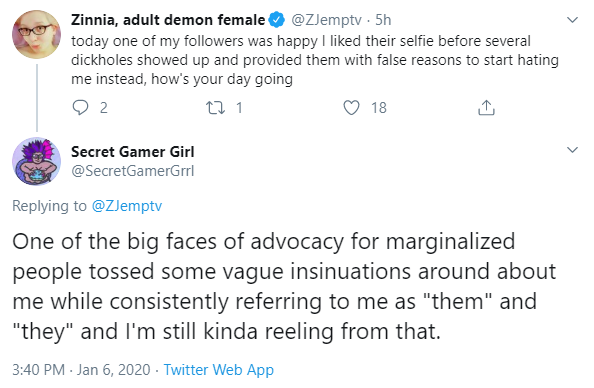
Task: Click the text of Zinnia's tweet
Action: pos(315,60)
